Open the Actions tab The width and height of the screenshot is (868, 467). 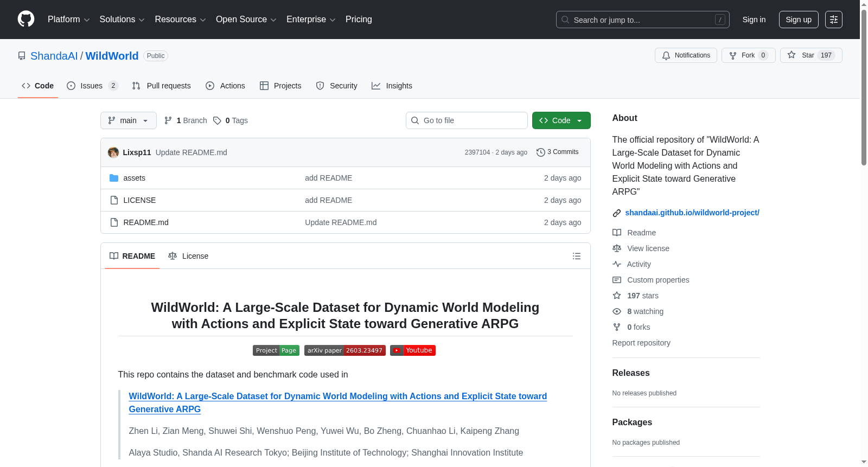[x=226, y=86]
